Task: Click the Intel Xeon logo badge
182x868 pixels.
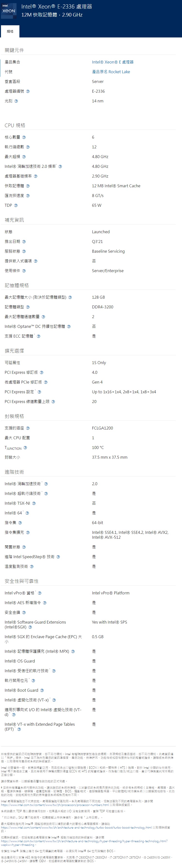Action: pos(9,10)
